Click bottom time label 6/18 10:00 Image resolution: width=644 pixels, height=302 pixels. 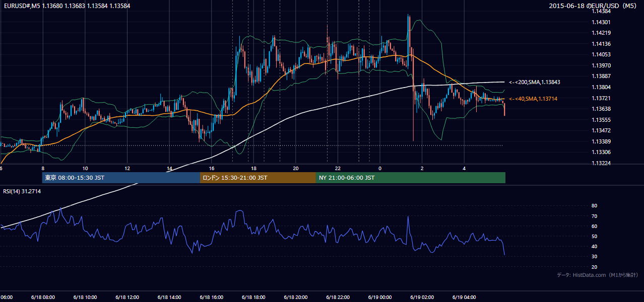85,297
